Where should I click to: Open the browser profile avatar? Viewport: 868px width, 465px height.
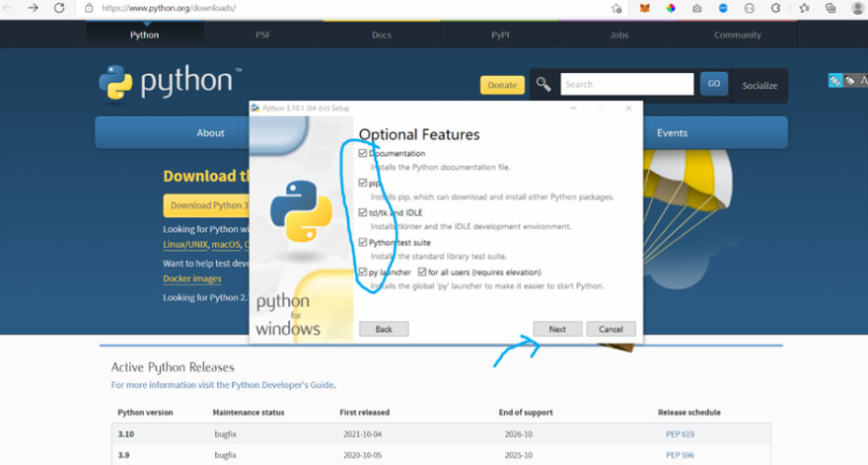tap(857, 8)
